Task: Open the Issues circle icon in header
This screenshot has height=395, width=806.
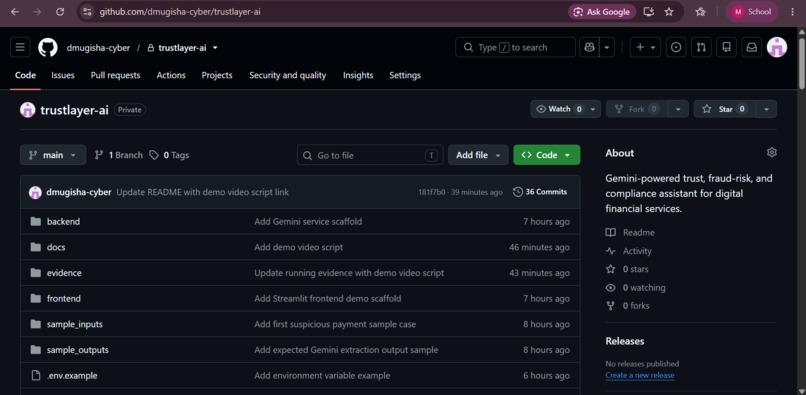Action: click(676, 47)
